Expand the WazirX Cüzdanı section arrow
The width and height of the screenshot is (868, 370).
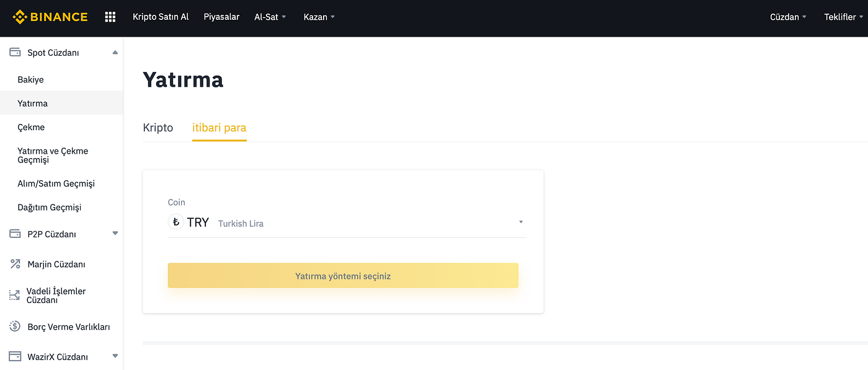click(x=115, y=356)
